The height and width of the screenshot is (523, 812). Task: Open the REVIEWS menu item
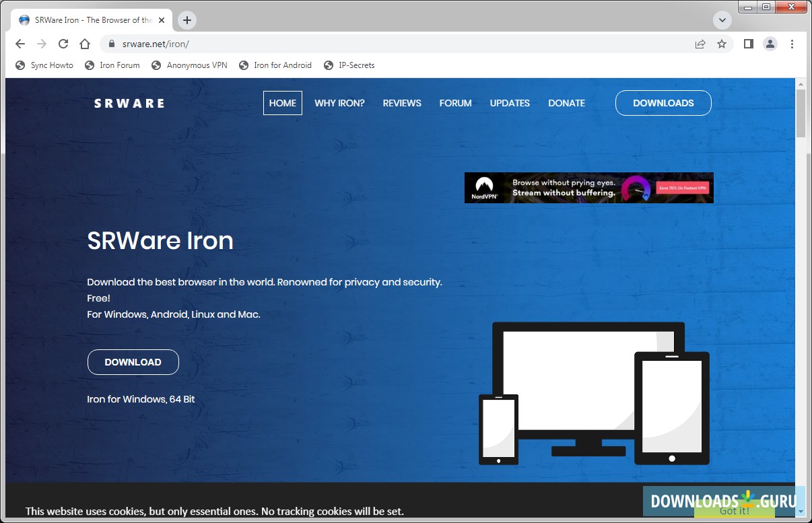(x=402, y=103)
